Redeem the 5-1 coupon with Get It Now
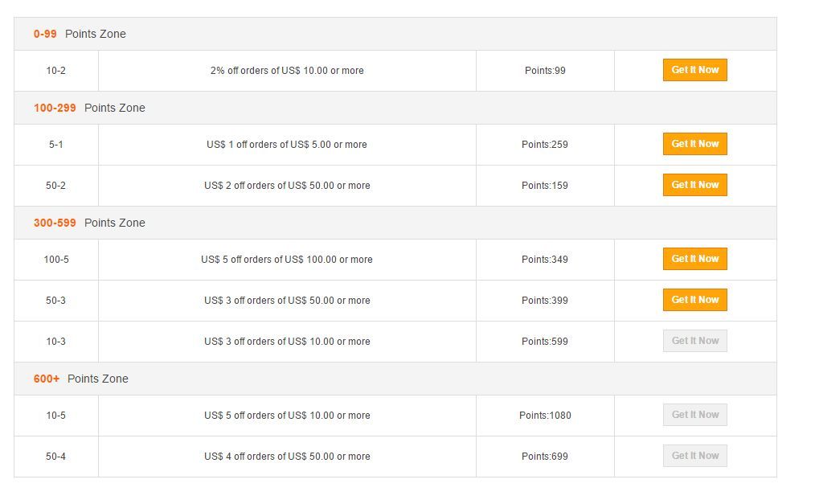The width and height of the screenshot is (815, 504). point(694,144)
